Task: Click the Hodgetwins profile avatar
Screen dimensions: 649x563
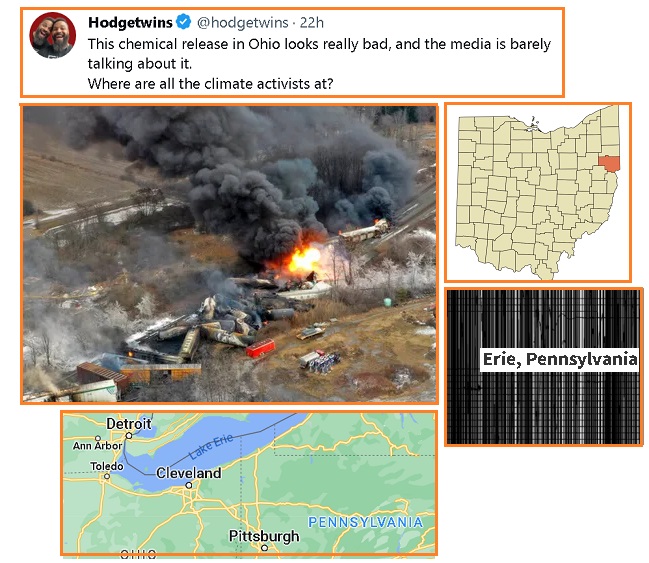Action: pyautogui.click(x=53, y=35)
